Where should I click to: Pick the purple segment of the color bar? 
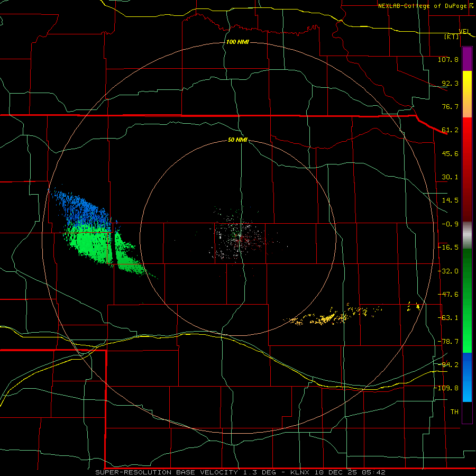click(467, 59)
